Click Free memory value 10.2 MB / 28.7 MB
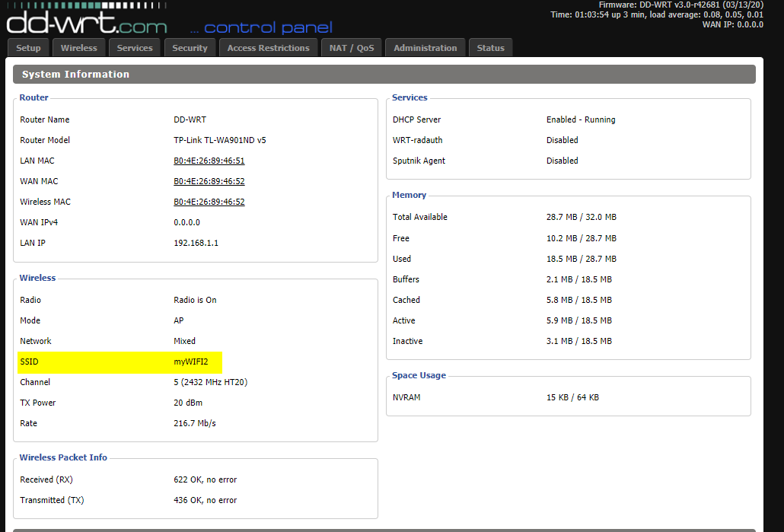 582,238
